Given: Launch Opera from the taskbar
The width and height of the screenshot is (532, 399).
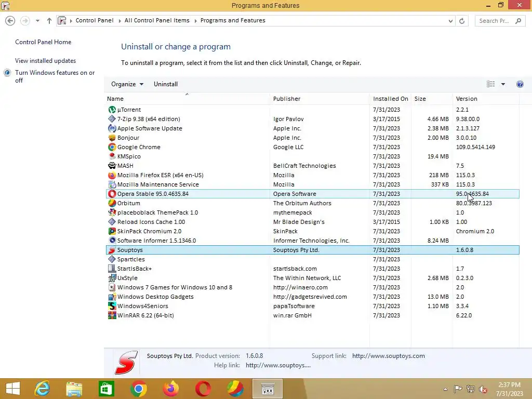Looking at the screenshot, I should tap(203, 389).
